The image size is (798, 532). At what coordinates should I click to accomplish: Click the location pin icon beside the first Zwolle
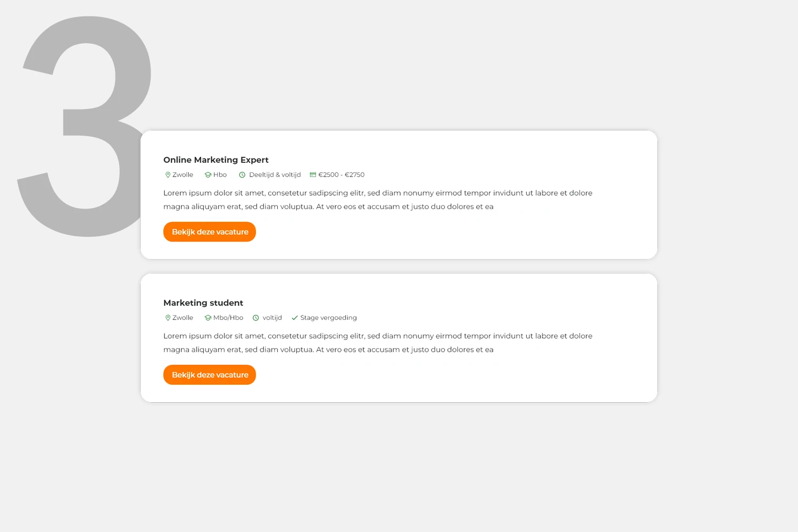[x=168, y=174]
